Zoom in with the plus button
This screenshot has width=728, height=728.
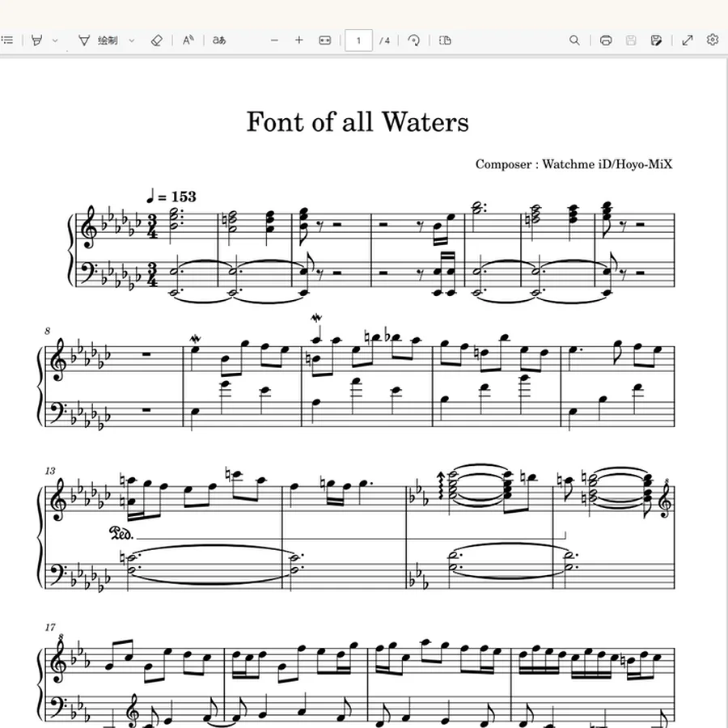pos(299,40)
